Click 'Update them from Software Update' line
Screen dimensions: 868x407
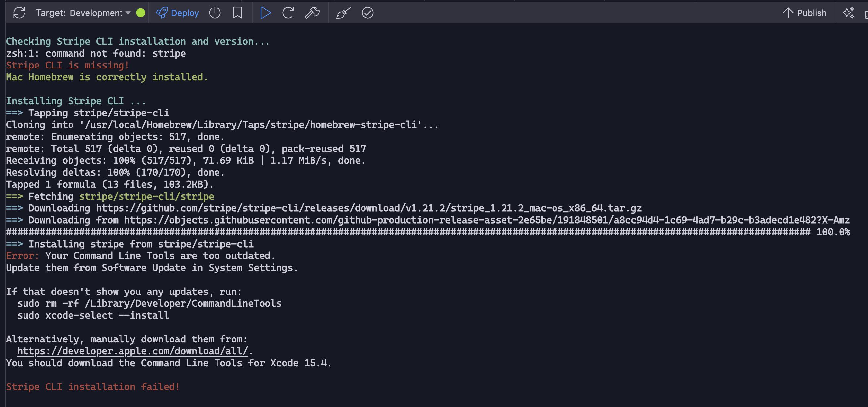152,267
